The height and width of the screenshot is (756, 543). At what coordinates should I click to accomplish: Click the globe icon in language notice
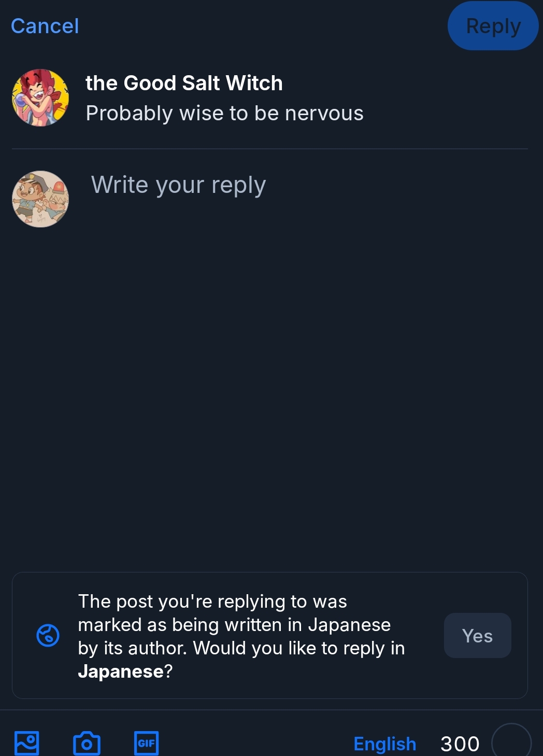pos(48,635)
